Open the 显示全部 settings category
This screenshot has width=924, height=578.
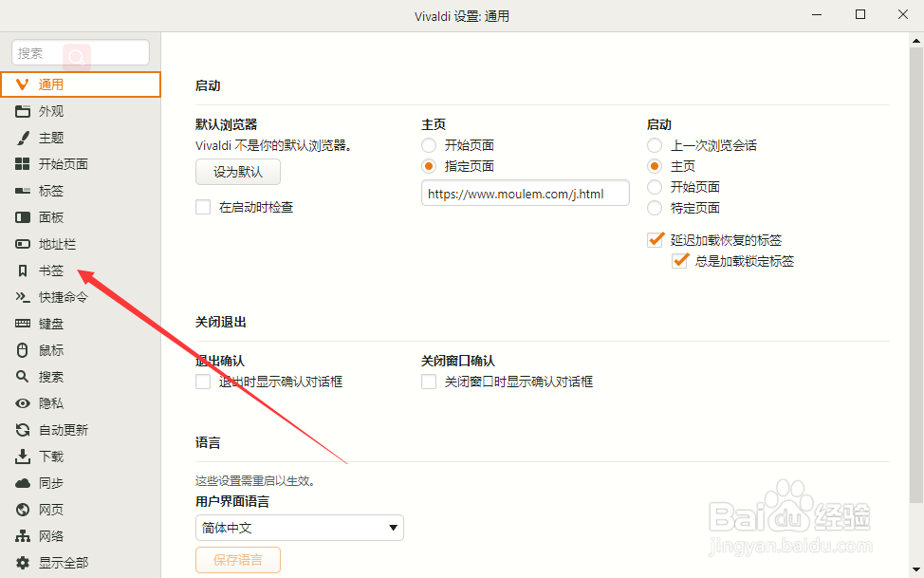(81, 563)
